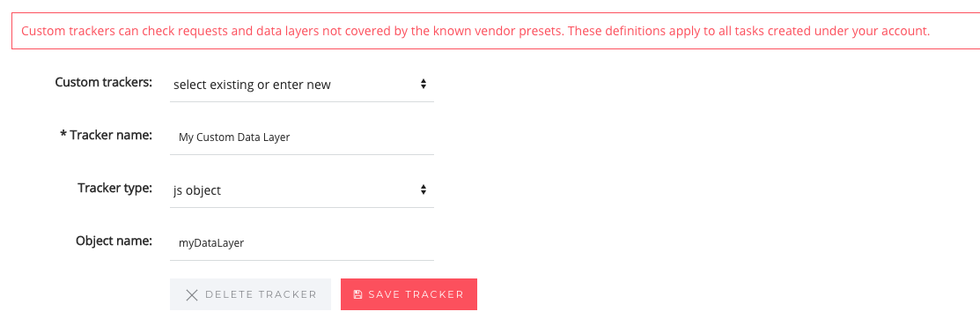Click the Tracker type up-down arrow icon

coord(424,189)
